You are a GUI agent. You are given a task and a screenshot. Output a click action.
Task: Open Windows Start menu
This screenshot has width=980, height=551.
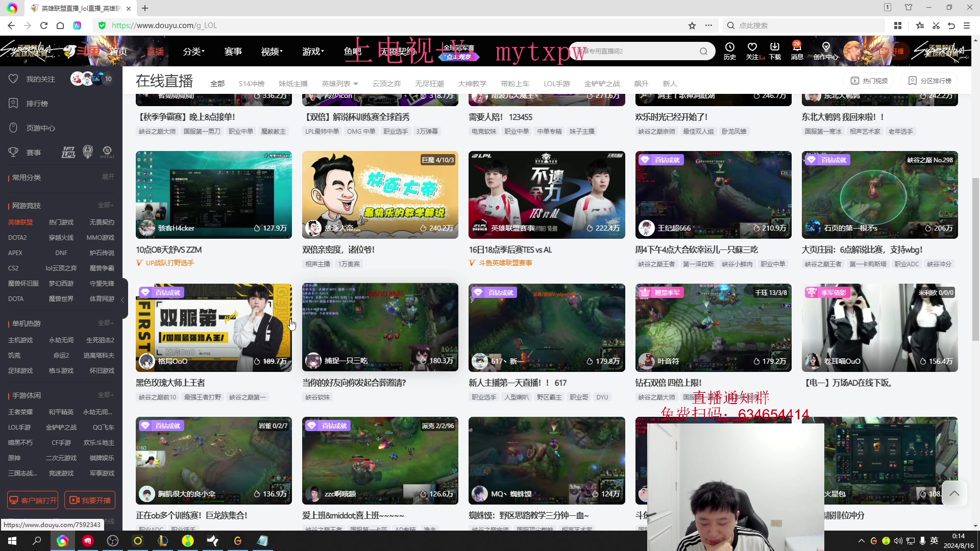(12, 541)
